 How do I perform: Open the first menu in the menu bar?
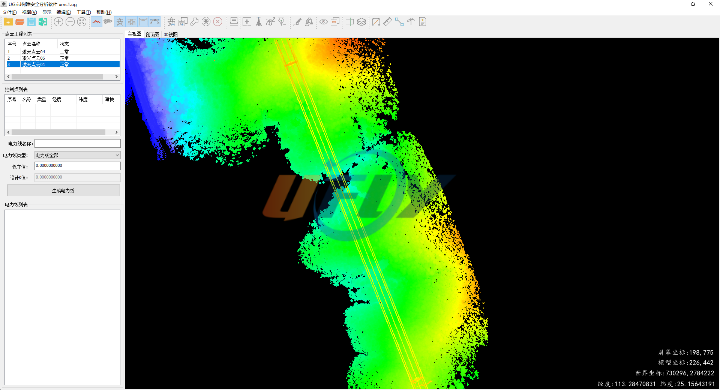[x=10, y=12]
